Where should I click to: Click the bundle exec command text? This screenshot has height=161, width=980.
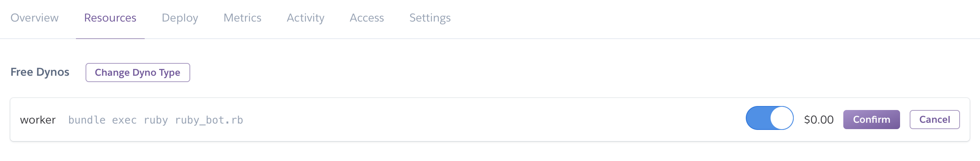102,120
